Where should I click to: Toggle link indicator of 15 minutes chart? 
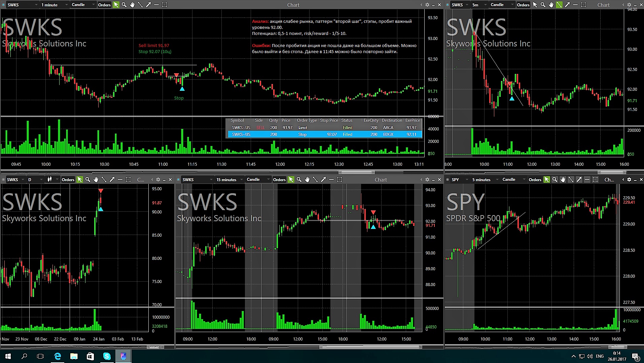click(178, 179)
